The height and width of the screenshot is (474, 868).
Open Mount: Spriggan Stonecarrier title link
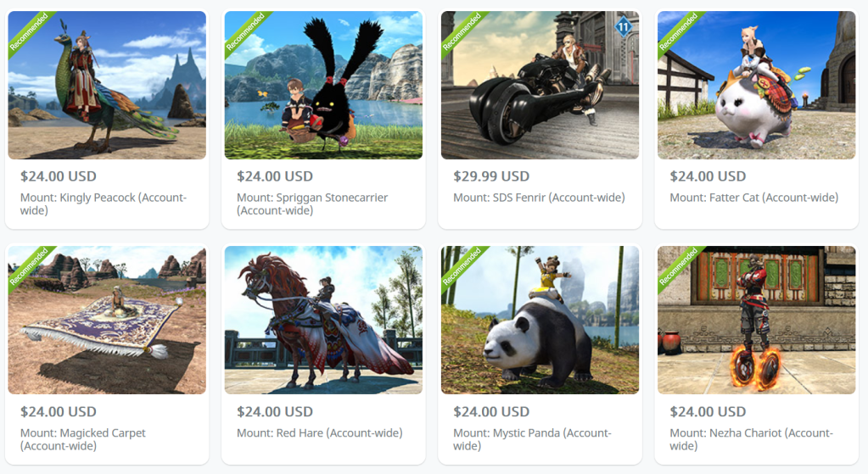[x=312, y=204]
